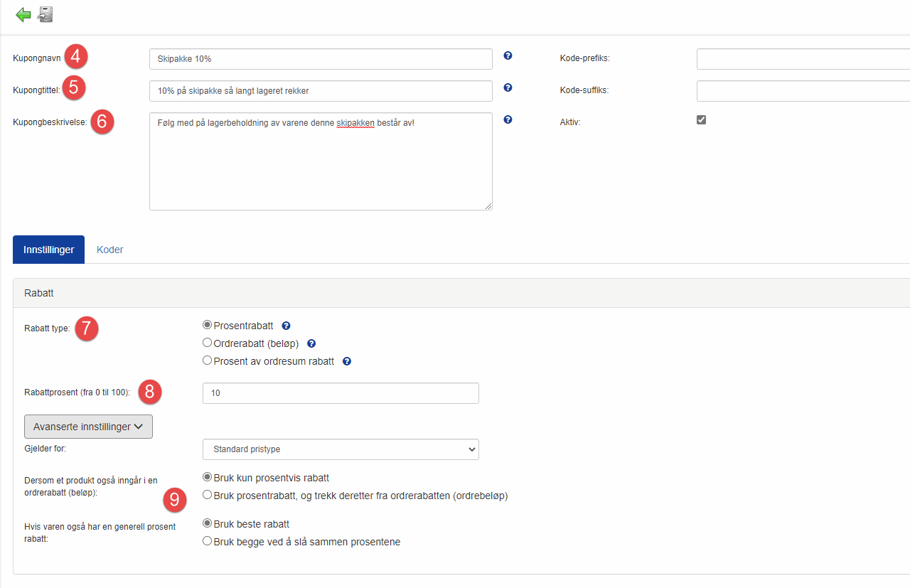
Task: Click help icon after Prosentrabatt option
Action: point(286,326)
